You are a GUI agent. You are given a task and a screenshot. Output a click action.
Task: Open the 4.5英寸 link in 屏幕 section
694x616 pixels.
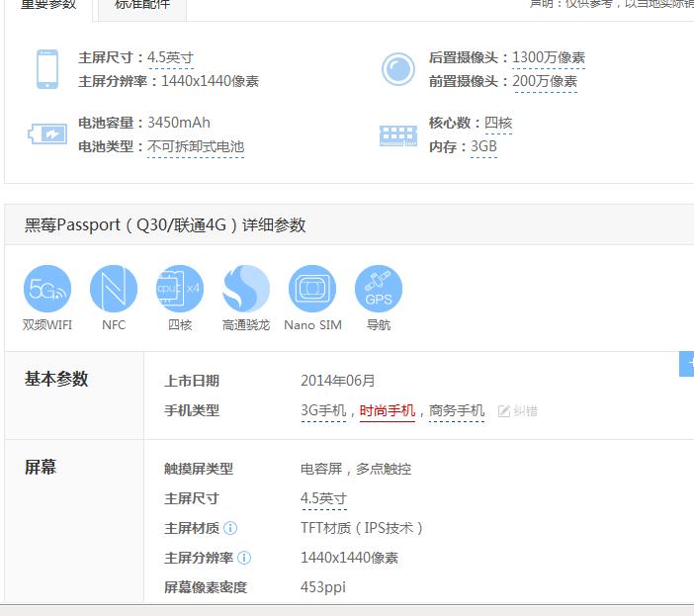[x=323, y=498]
